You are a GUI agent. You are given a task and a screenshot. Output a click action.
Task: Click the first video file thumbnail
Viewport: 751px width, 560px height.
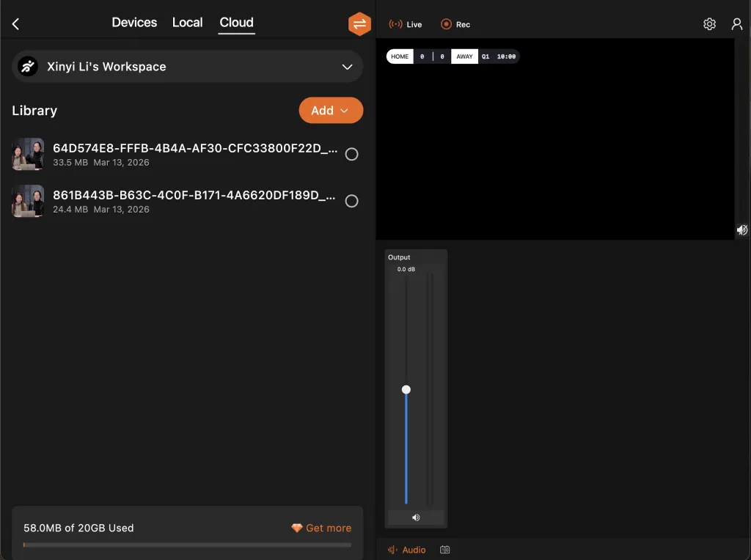(27, 154)
